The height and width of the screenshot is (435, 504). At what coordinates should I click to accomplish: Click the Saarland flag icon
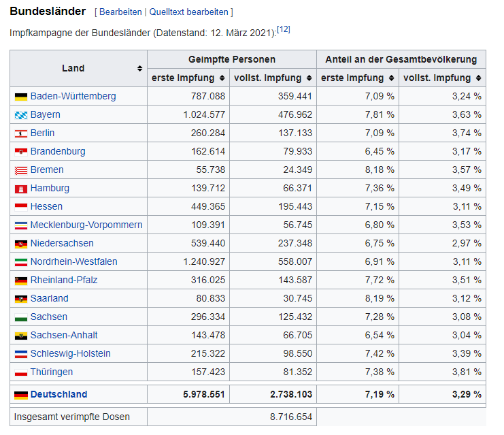tap(20, 299)
